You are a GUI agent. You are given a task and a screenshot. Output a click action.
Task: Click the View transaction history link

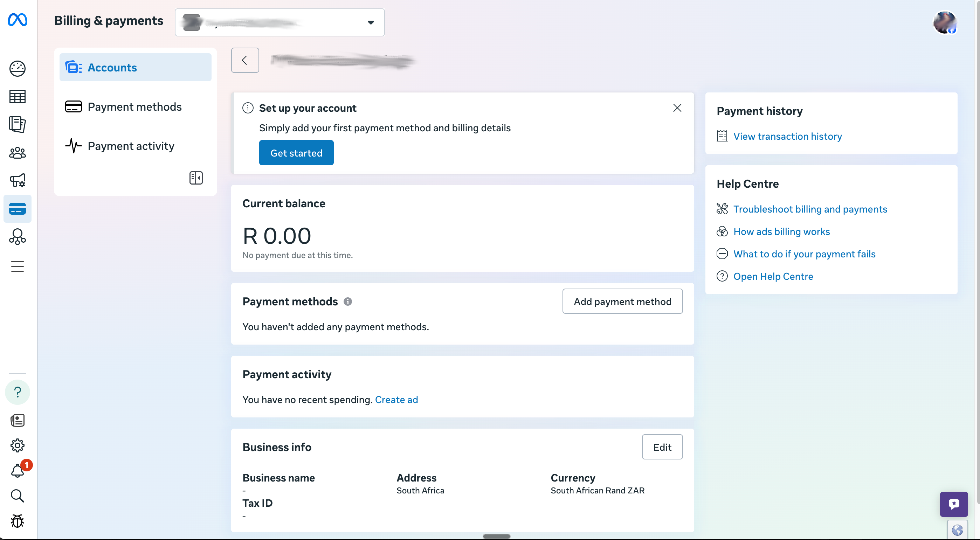point(787,136)
